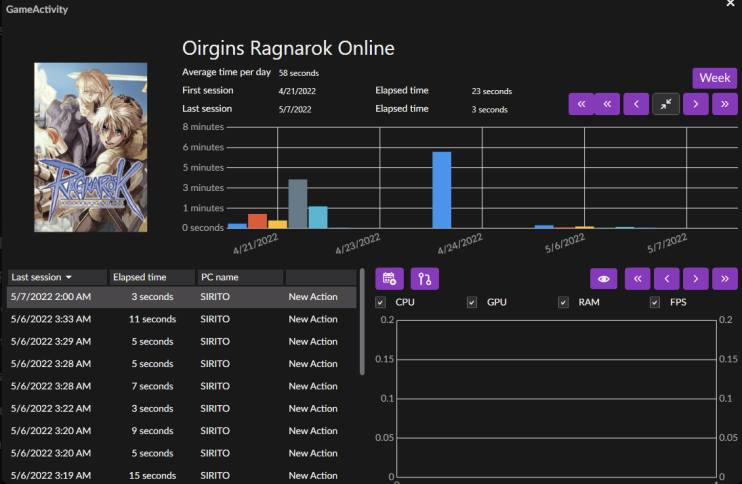Select the 5/6/2022 3:22 AM session row
This screenshot has height=484, width=742.
coord(181,408)
